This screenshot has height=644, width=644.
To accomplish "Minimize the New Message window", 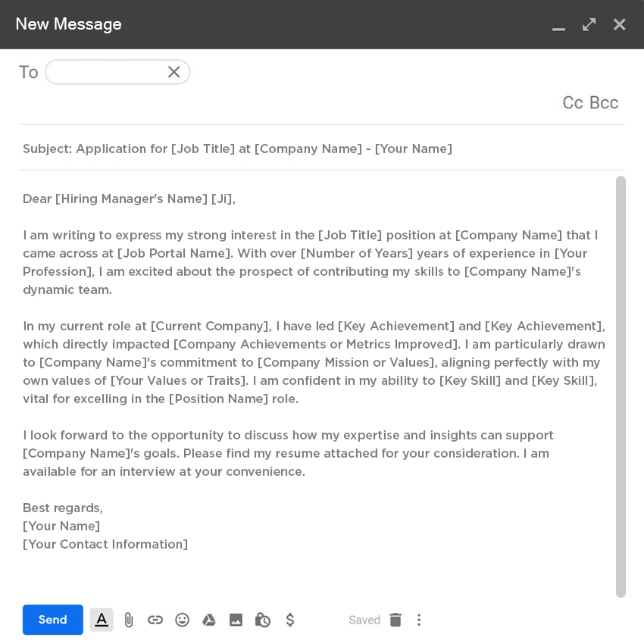I will [x=558, y=26].
